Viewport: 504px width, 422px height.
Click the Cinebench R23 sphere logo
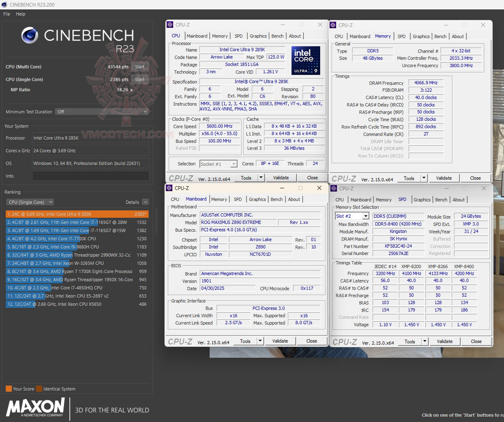click(30, 35)
